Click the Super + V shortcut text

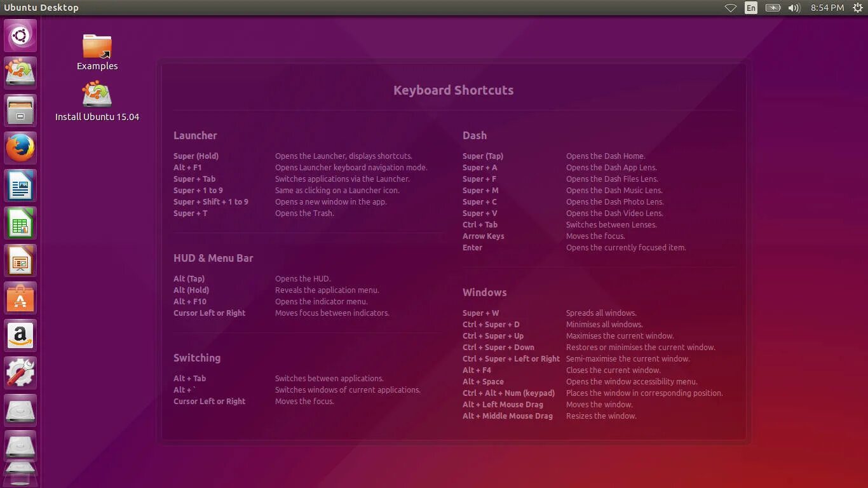point(480,213)
